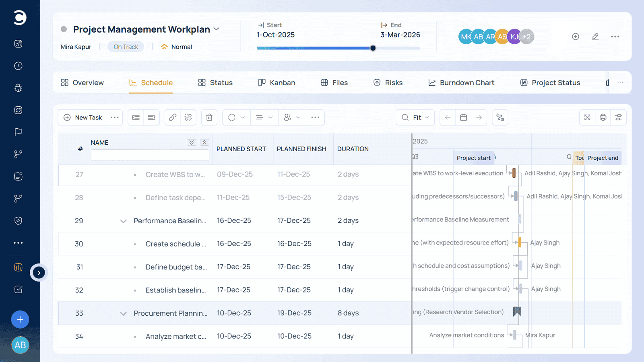Go to next timeline period
644x362 pixels.
[479, 117]
